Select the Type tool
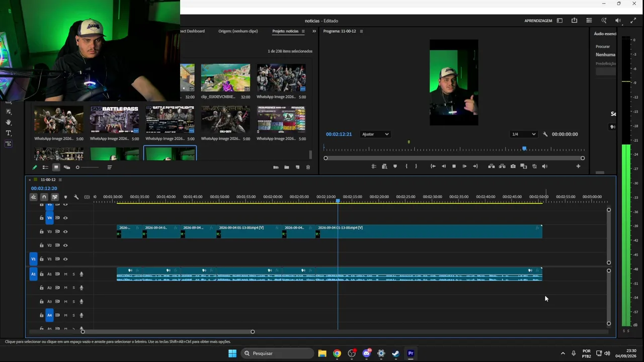This screenshot has width=644, height=362. pos(9,133)
